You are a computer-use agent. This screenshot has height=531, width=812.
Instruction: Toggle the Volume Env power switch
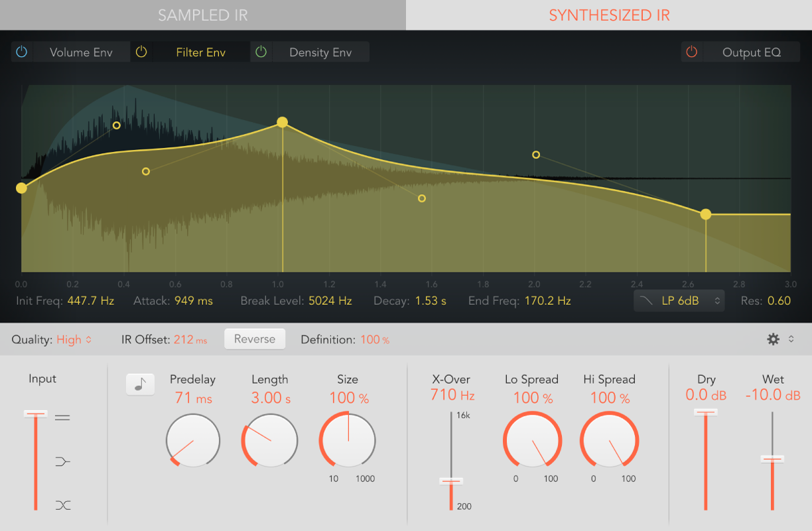click(21, 51)
